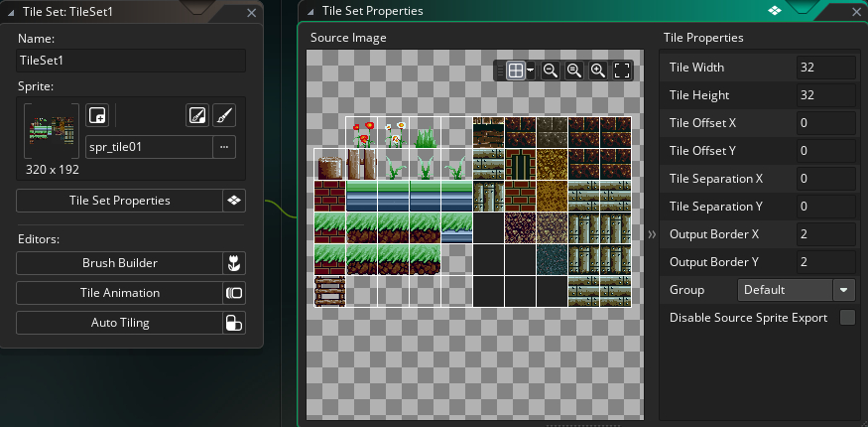This screenshot has width=868, height=427.
Task: Close the Tile Set: TileSet1 window
Action: pos(251,13)
